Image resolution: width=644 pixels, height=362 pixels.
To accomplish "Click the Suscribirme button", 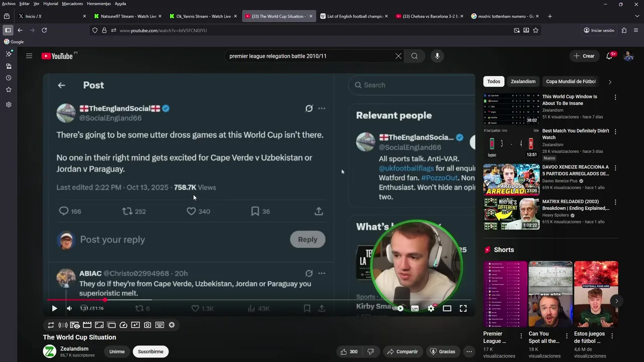I will [150, 351].
